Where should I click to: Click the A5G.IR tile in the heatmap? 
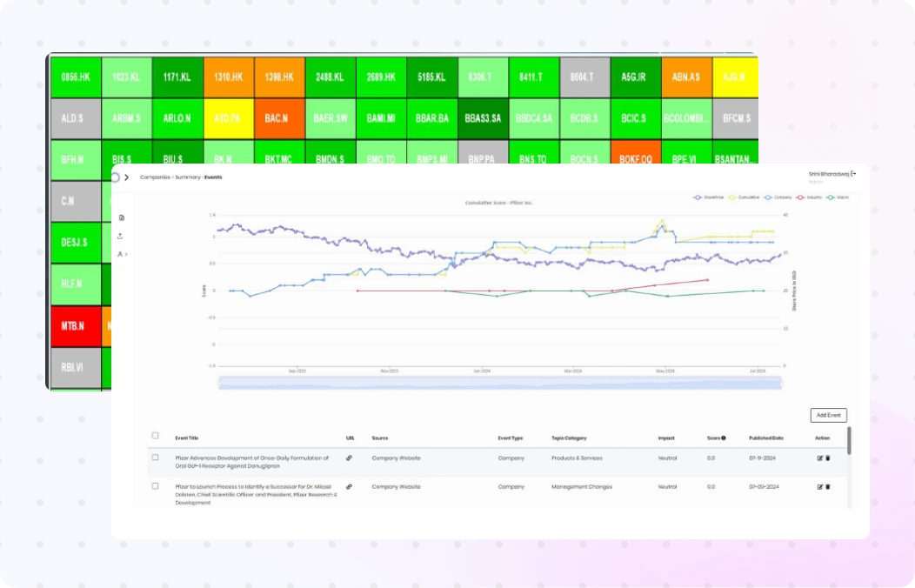pyautogui.click(x=636, y=77)
